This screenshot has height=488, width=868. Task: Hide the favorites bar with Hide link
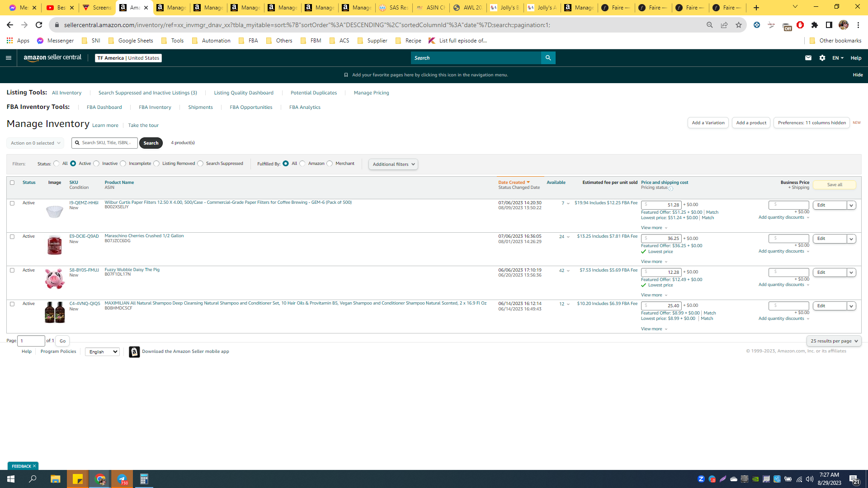(x=858, y=75)
